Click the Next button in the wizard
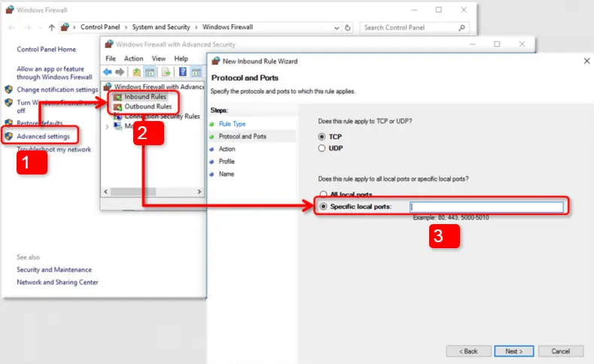594x364 pixels. 514,351
